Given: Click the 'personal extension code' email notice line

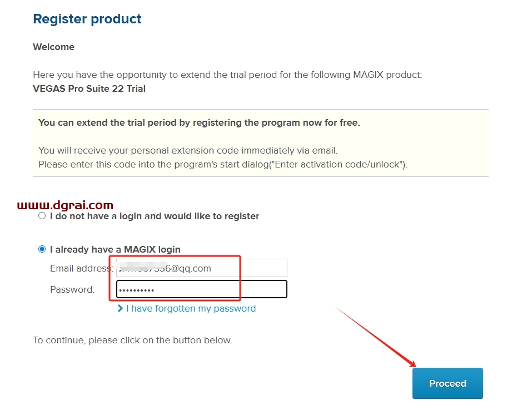Looking at the screenshot, I should 188,150.
